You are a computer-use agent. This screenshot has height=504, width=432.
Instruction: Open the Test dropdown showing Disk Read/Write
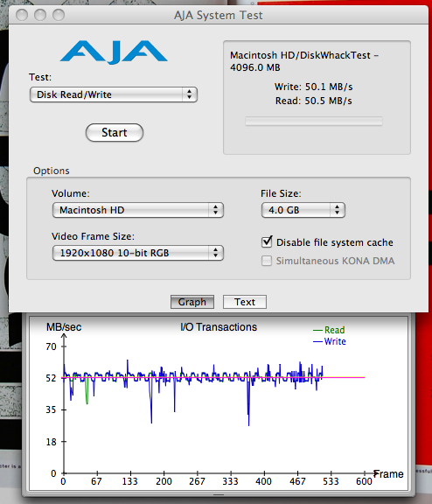(114, 94)
